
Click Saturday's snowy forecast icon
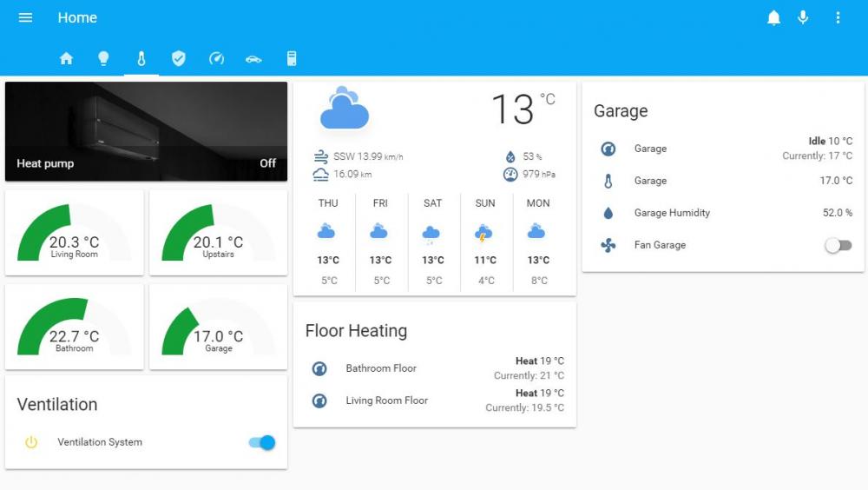[x=431, y=235]
